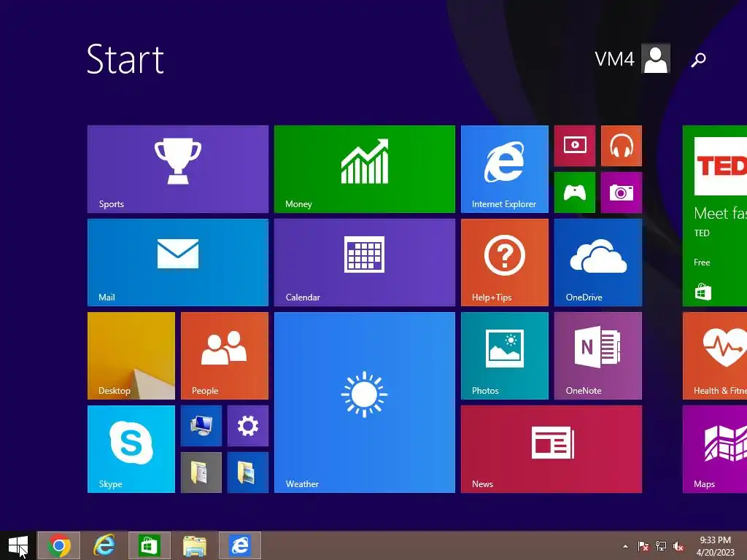The image size is (747, 560).
Task: Open the Weather tile
Action: [365, 402]
